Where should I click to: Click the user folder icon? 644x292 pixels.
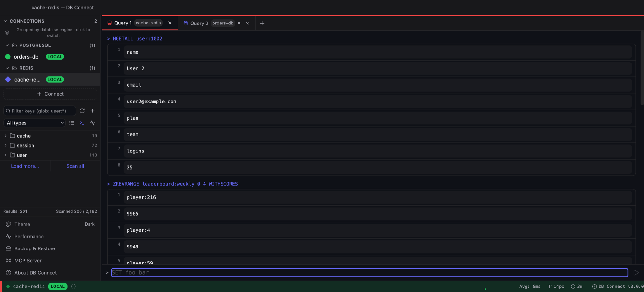coord(13,155)
